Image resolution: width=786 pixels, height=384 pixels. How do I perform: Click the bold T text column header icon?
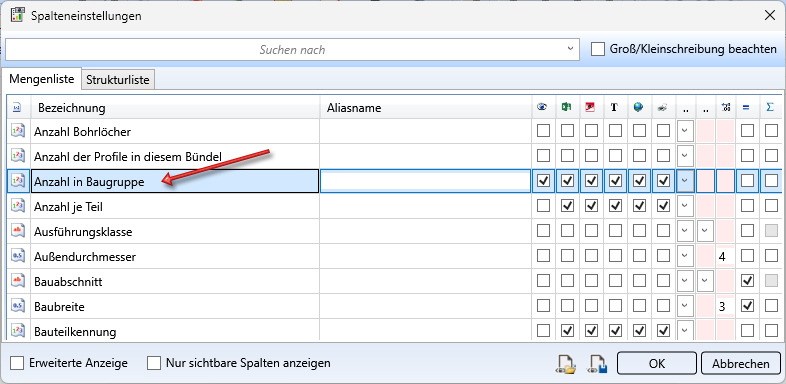(614, 107)
